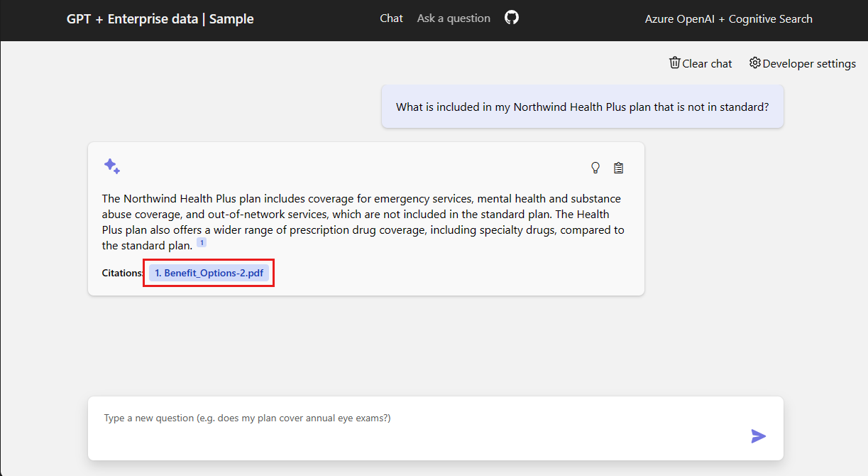Viewport: 868px width, 476px height.
Task: Send the question with the arrow icon
Action: [758, 436]
